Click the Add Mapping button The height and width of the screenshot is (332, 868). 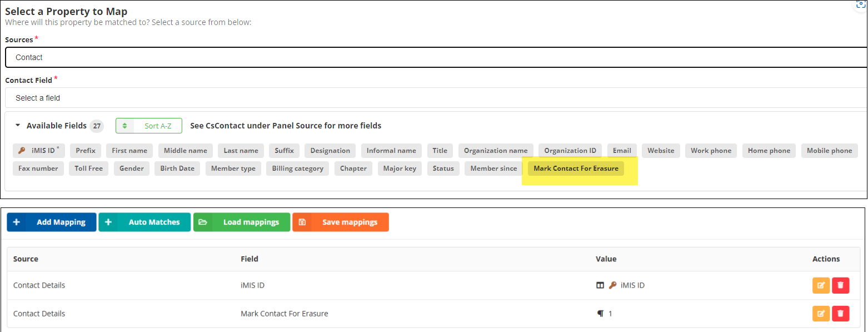point(52,222)
